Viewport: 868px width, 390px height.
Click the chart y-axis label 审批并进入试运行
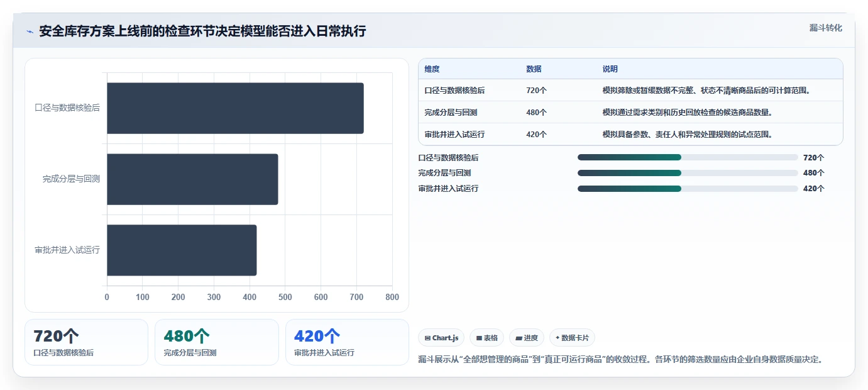click(x=67, y=250)
